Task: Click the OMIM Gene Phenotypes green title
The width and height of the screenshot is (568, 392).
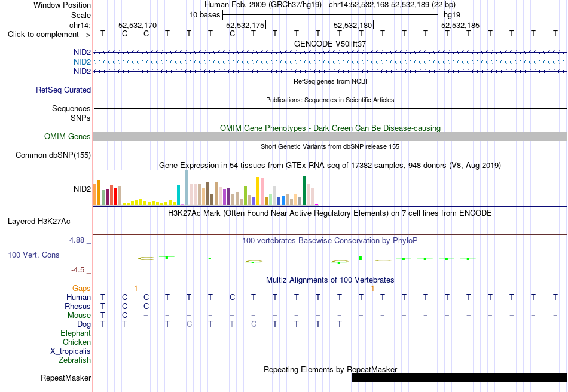Action: coord(330,128)
